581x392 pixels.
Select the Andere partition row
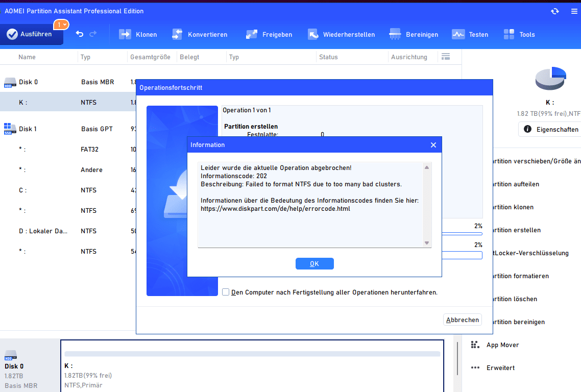[x=68, y=169]
